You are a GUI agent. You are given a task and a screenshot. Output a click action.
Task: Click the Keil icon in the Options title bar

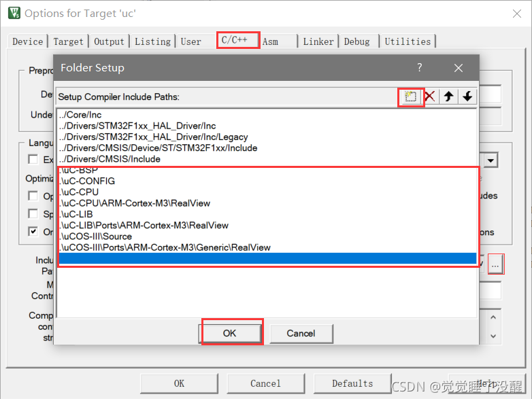[x=14, y=13]
